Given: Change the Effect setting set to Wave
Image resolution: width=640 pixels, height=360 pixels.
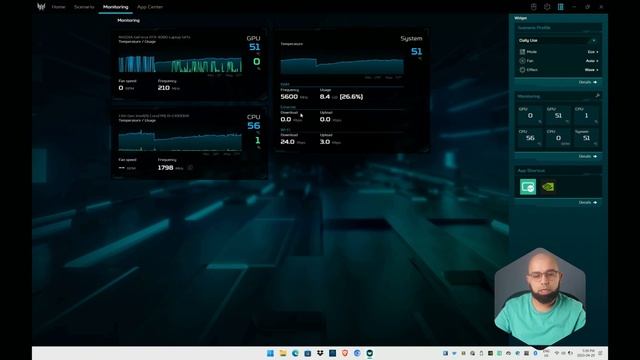Looking at the screenshot, I should 591,70.
